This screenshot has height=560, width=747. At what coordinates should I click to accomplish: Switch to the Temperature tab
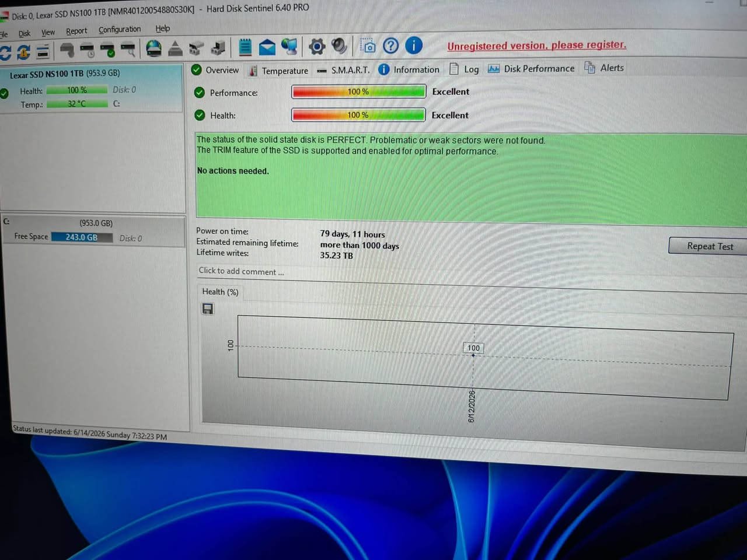click(279, 71)
